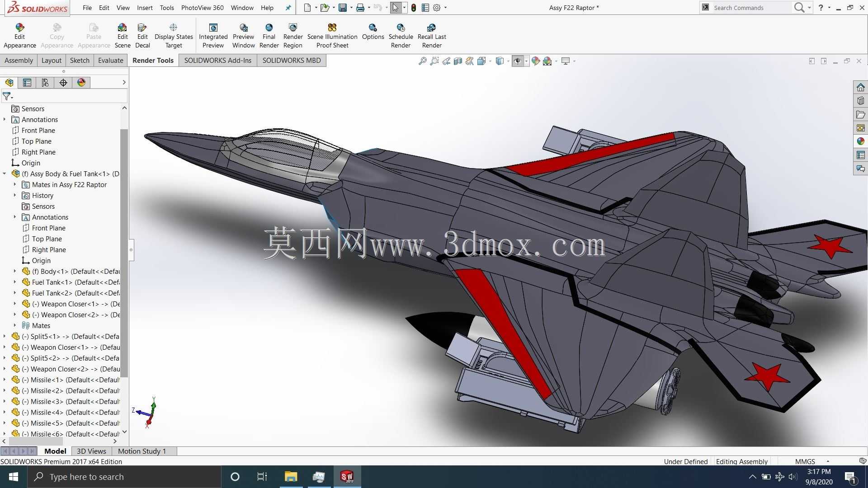This screenshot has height=488, width=868.
Task: Switch to the Assembly tab
Action: [19, 61]
